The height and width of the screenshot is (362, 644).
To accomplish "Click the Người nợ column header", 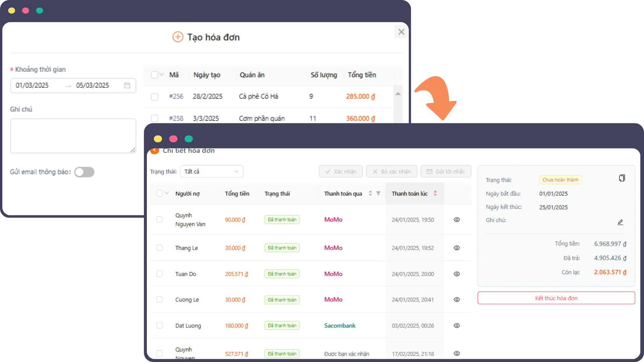I will coord(187,194).
